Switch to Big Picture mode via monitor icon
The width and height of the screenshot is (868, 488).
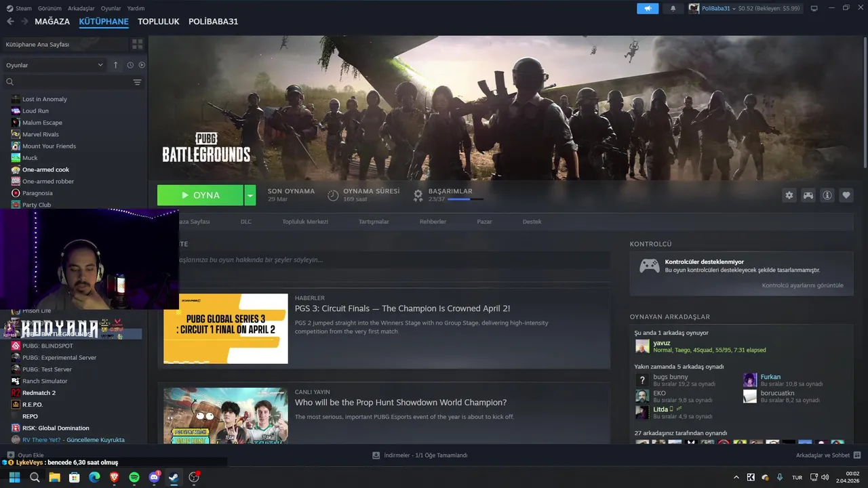pos(814,8)
